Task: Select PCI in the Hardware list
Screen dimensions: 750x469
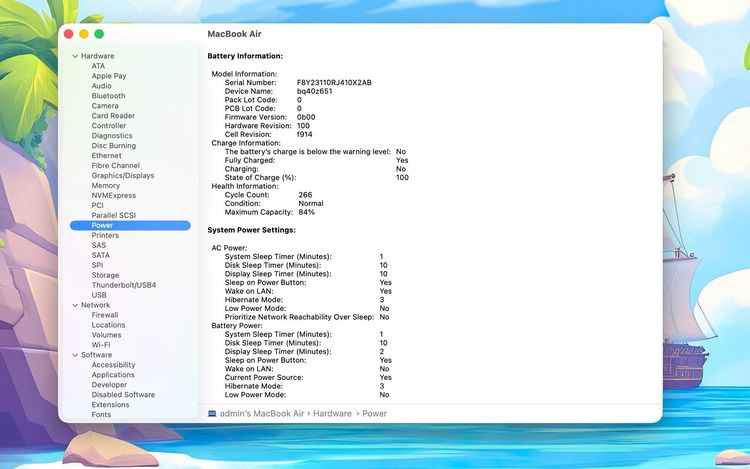Action: click(x=97, y=205)
